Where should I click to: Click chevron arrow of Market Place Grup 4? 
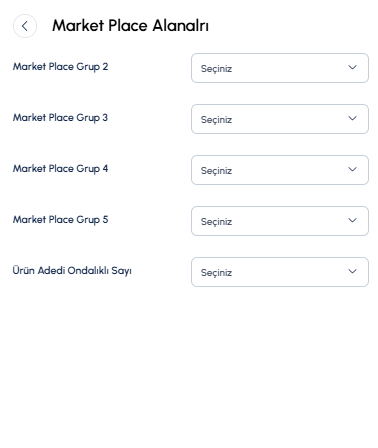click(352, 169)
